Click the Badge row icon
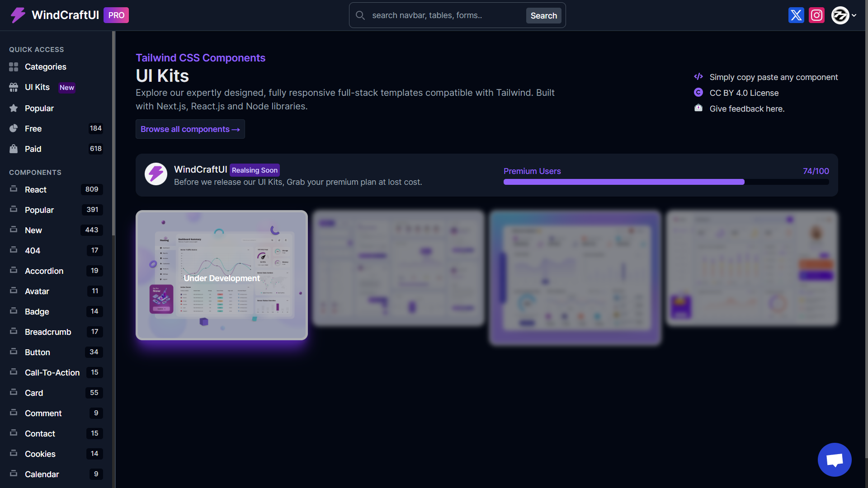 (x=14, y=311)
